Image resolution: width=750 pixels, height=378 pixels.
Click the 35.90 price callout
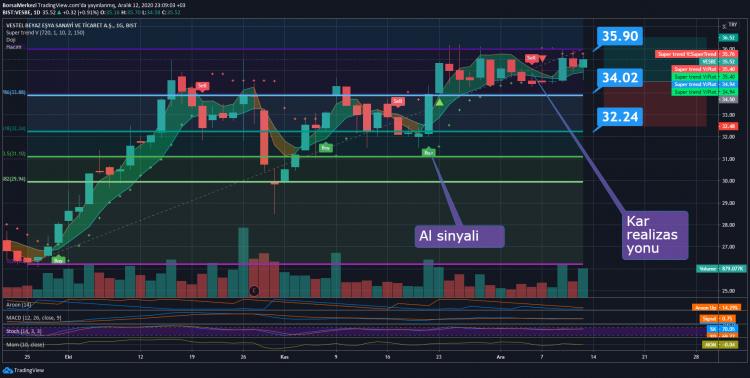(x=620, y=36)
